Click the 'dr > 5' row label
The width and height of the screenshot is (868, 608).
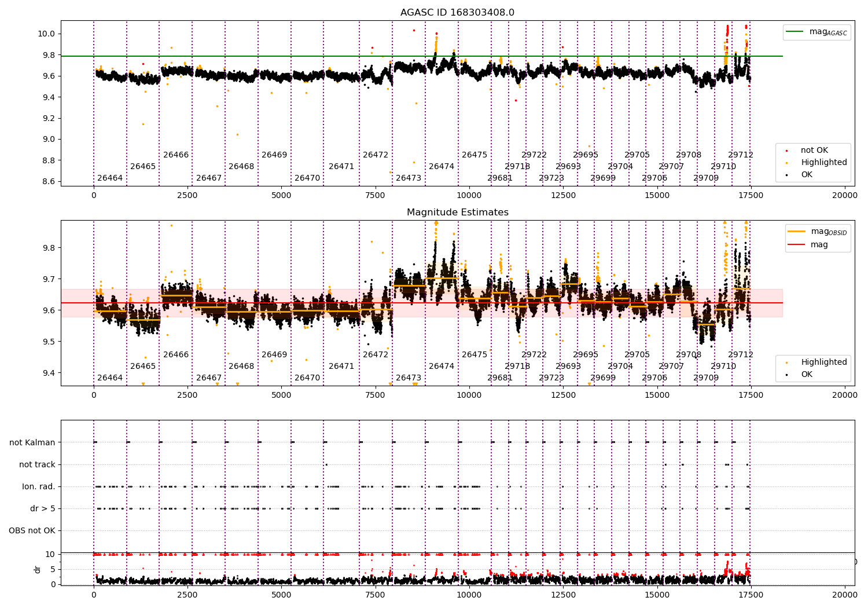[x=43, y=508]
